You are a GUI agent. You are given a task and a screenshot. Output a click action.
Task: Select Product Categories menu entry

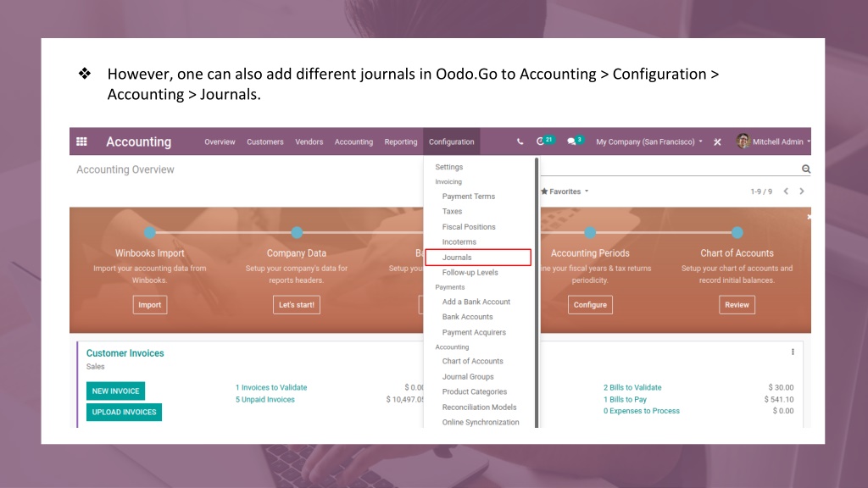coord(475,391)
